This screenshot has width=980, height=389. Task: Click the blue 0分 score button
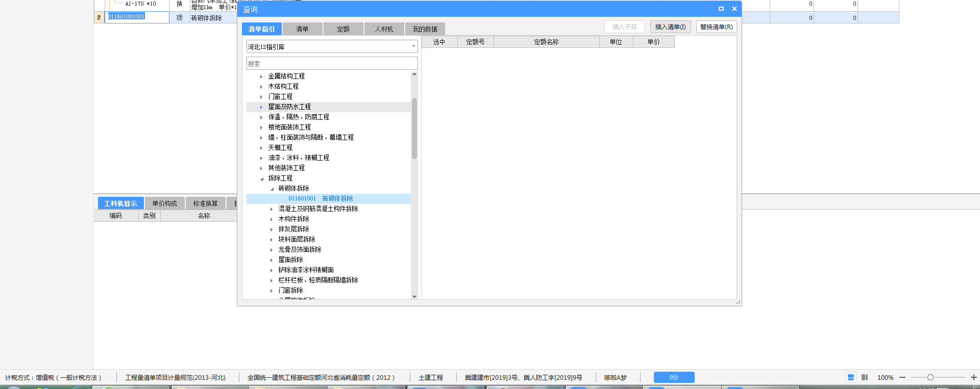coord(674,377)
